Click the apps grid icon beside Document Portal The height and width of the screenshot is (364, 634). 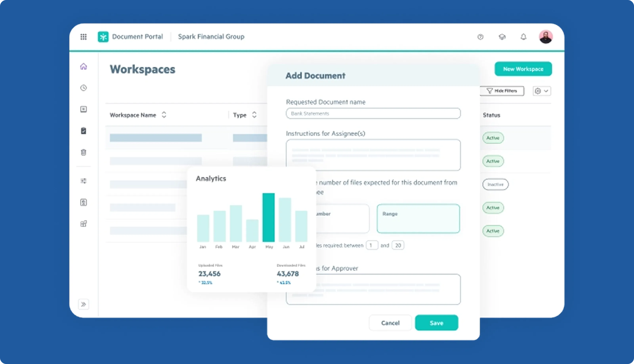pyautogui.click(x=84, y=37)
